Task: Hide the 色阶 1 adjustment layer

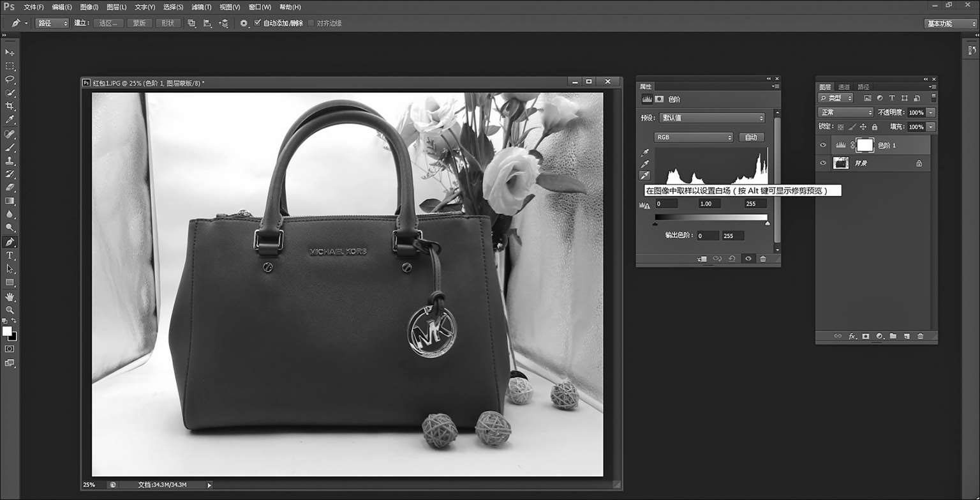Action: [823, 146]
